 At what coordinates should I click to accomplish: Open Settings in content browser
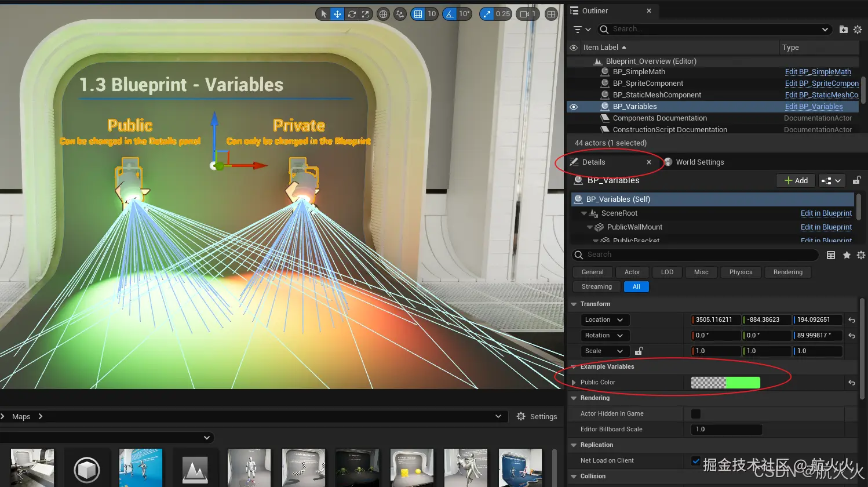[537, 417]
